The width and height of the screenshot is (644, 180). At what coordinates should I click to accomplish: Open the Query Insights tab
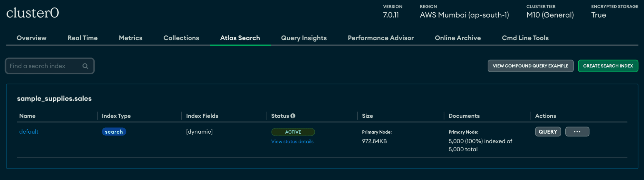coord(304,38)
